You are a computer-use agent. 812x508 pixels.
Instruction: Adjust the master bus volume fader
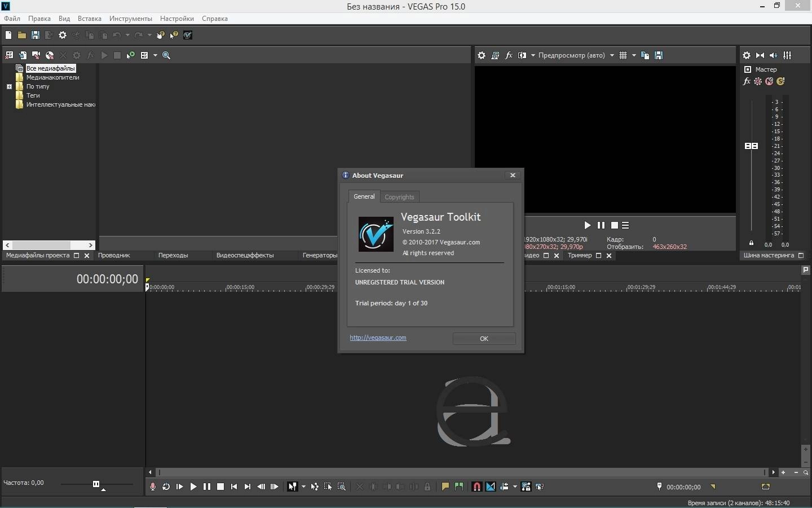coord(751,146)
